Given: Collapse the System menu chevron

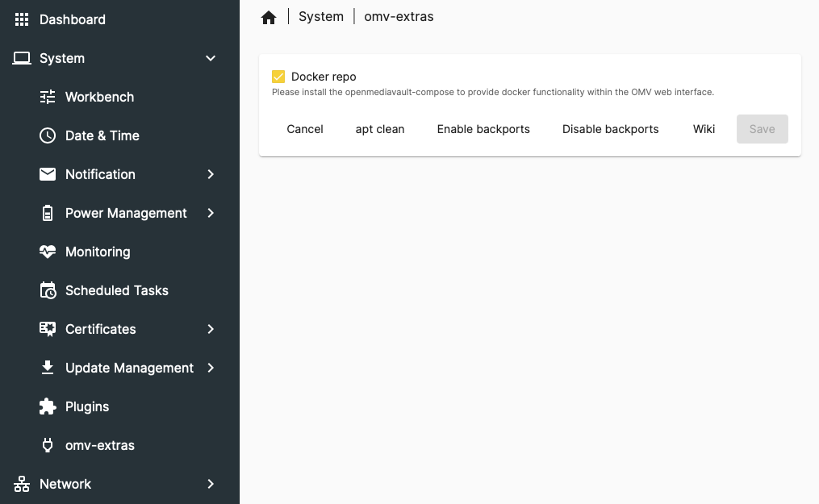Looking at the screenshot, I should click(x=211, y=58).
